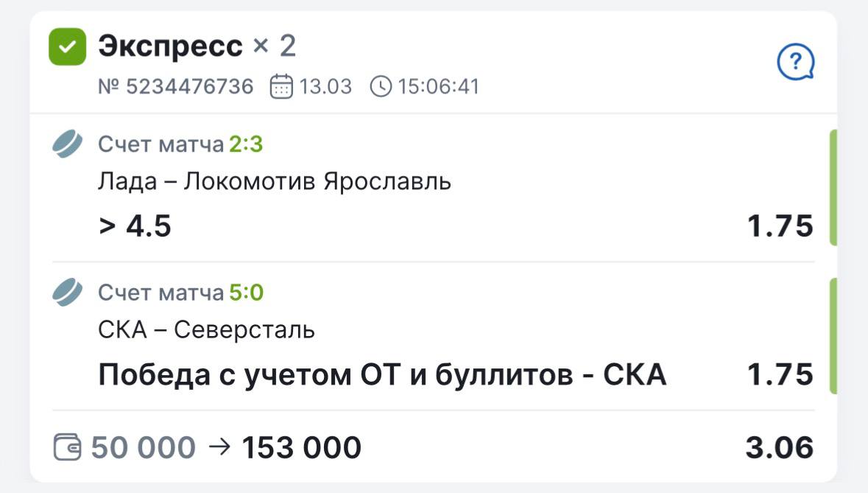This screenshot has height=493, width=868.
Task: Open СКА – Северсталь match
Action: tap(206, 329)
